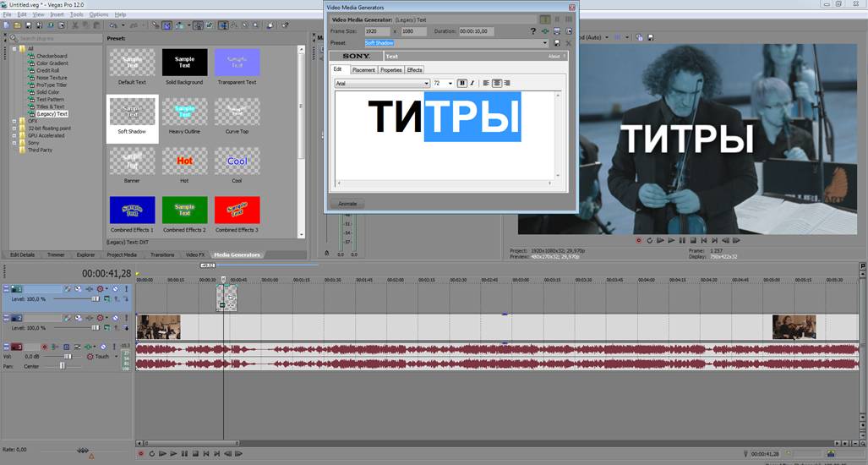
Task: Click the What's This help icon in main toolbar
Action: (285, 25)
